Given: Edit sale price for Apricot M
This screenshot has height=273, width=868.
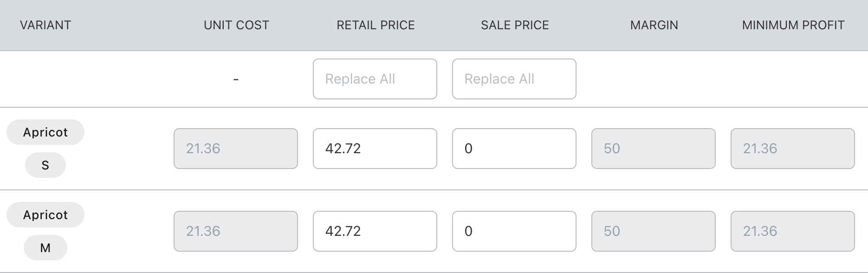Looking at the screenshot, I should (x=514, y=231).
